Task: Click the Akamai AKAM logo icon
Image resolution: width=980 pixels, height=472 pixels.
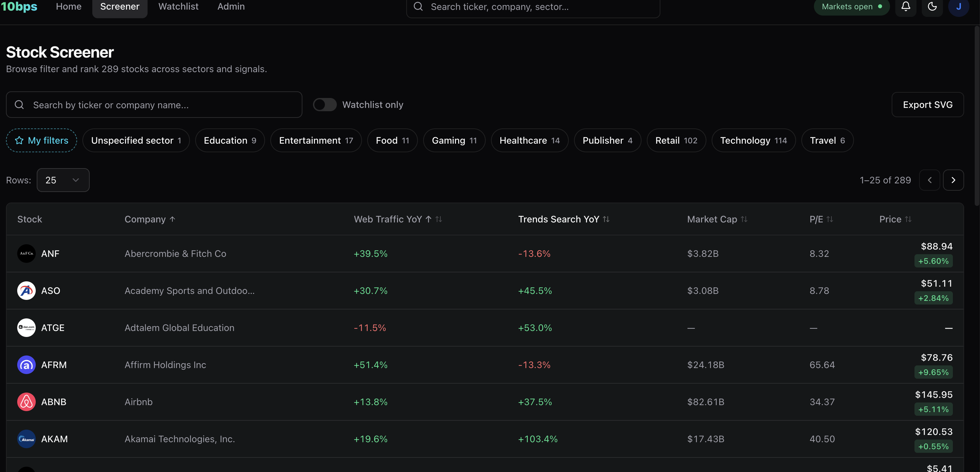Action: (x=26, y=439)
